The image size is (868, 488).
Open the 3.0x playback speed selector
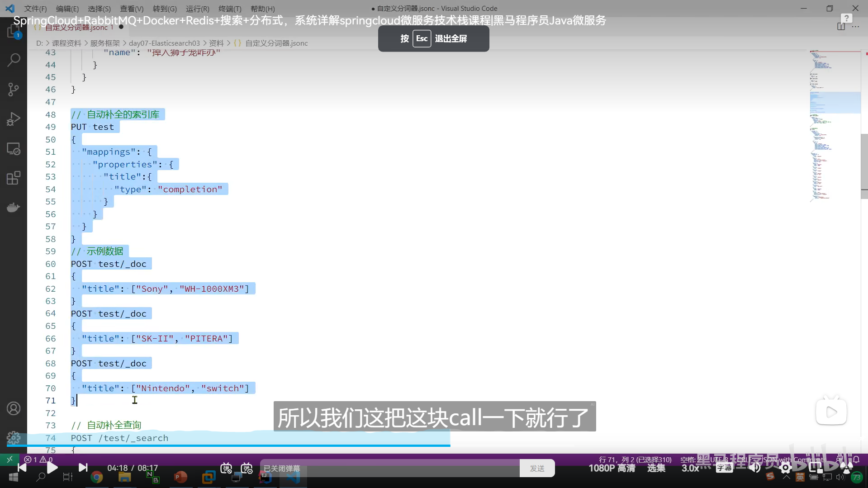690,468
